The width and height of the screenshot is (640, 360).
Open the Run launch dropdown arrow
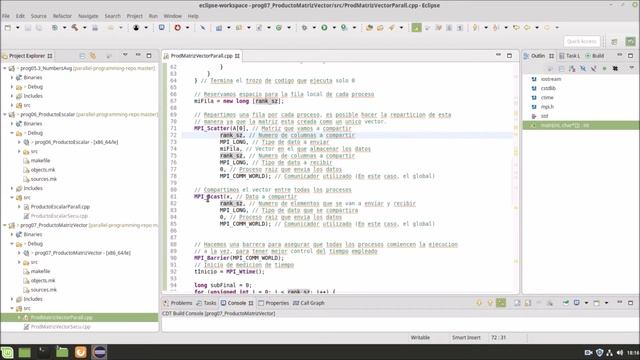(334, 28)
